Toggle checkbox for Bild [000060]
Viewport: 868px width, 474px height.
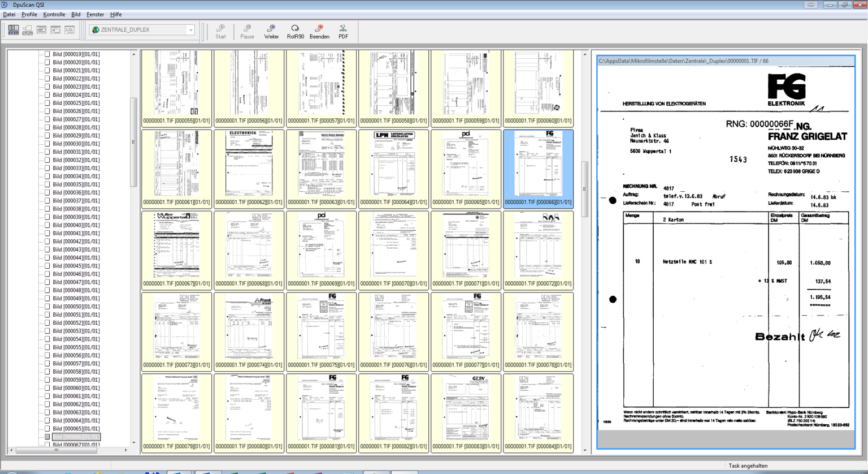47,388
